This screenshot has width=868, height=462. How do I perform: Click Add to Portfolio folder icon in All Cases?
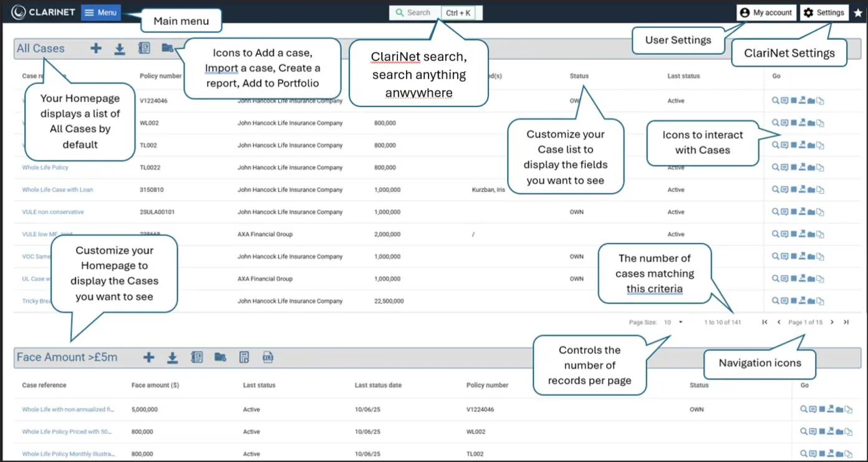click(167, 48)
